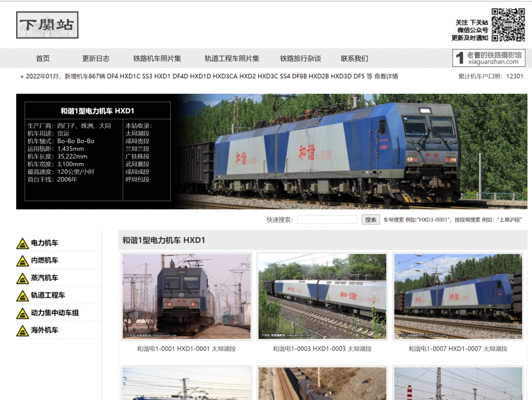Click the banner title 和谐1型电力机车 HXD1
This screenshot has width=532, height=400.
tap(97, 111)
